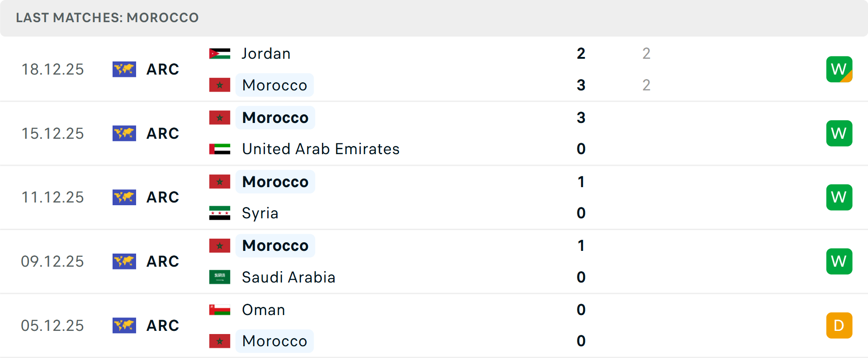Open the win badge for the Jordan match

click(839, 69)
